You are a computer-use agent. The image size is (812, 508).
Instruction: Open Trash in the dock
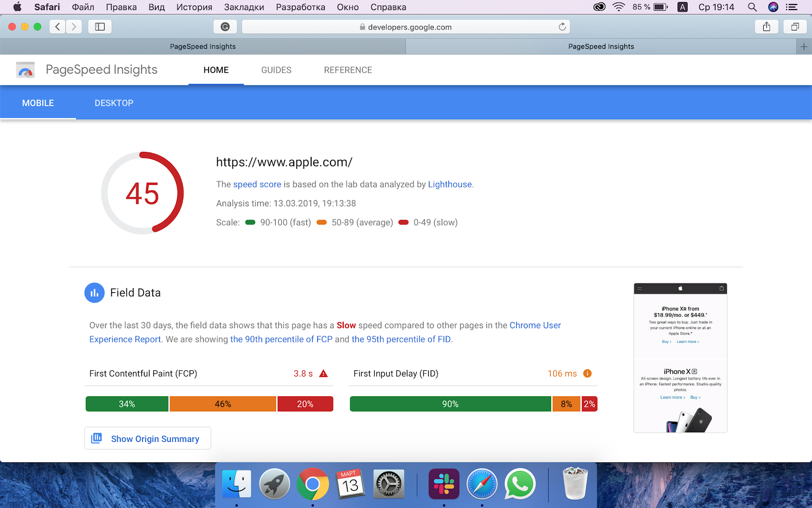click(575, 484)
